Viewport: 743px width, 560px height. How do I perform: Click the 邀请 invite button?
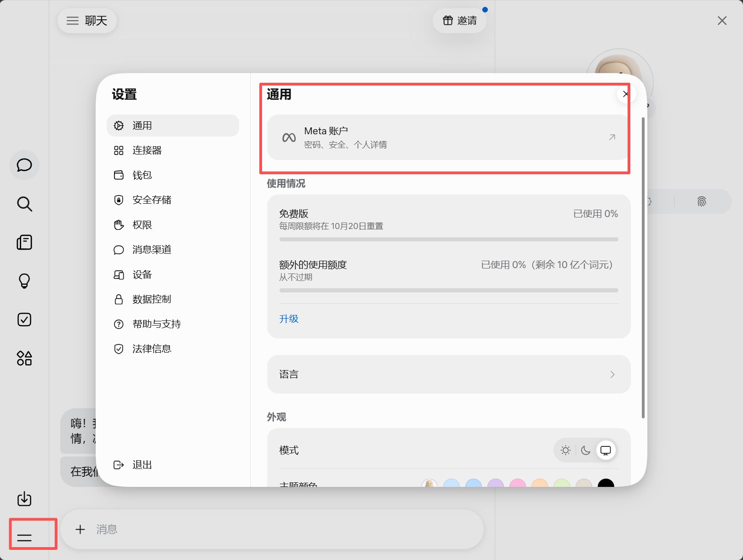(459, 21)
